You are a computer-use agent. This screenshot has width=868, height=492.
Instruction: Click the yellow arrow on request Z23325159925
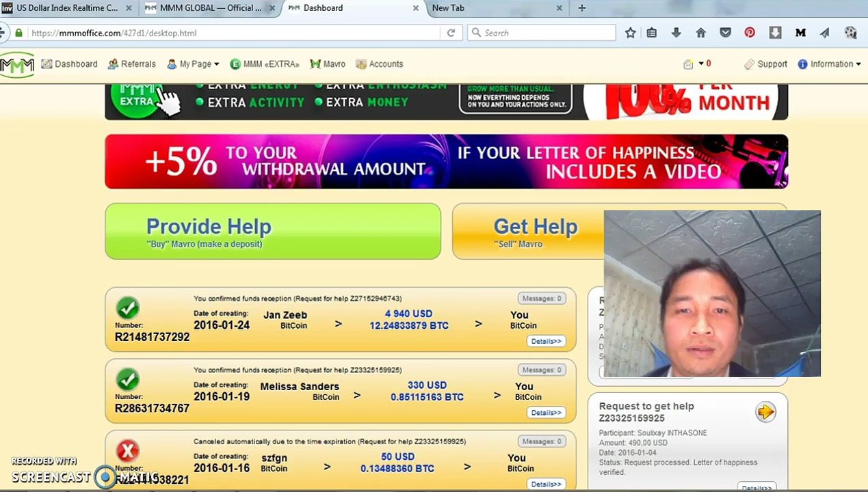(765, 411)
